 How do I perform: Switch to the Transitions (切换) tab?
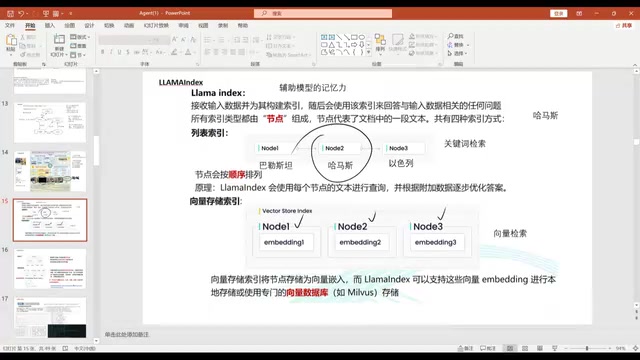[109, 25]
